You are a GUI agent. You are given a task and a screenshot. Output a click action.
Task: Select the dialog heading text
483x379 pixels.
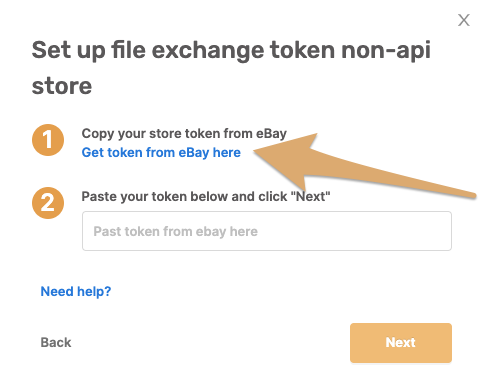(x=231, y=68)
